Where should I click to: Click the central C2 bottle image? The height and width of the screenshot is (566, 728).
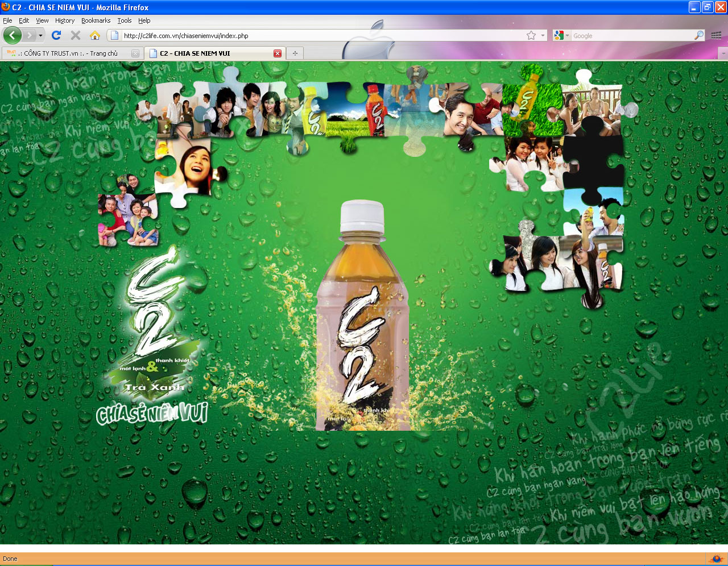tap(362, 315)
